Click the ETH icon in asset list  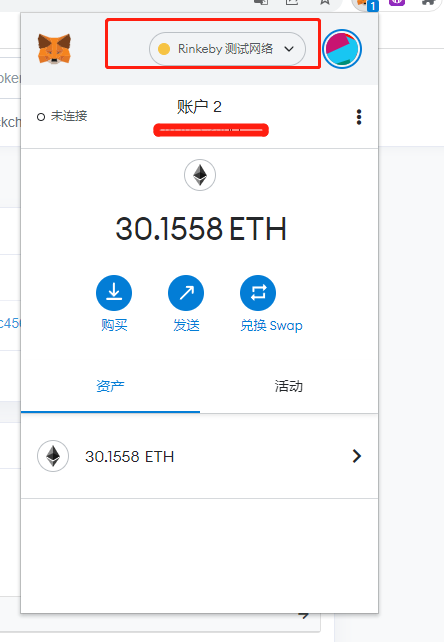(53, 456)
